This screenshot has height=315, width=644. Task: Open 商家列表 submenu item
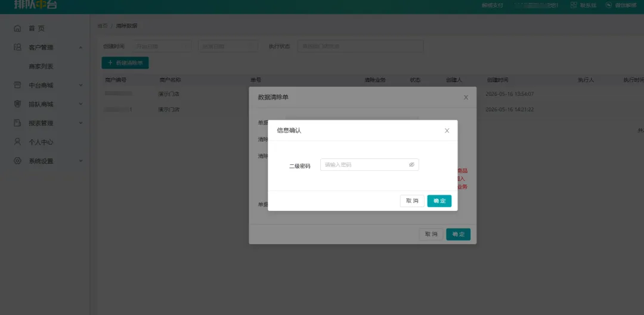point(41,67)
